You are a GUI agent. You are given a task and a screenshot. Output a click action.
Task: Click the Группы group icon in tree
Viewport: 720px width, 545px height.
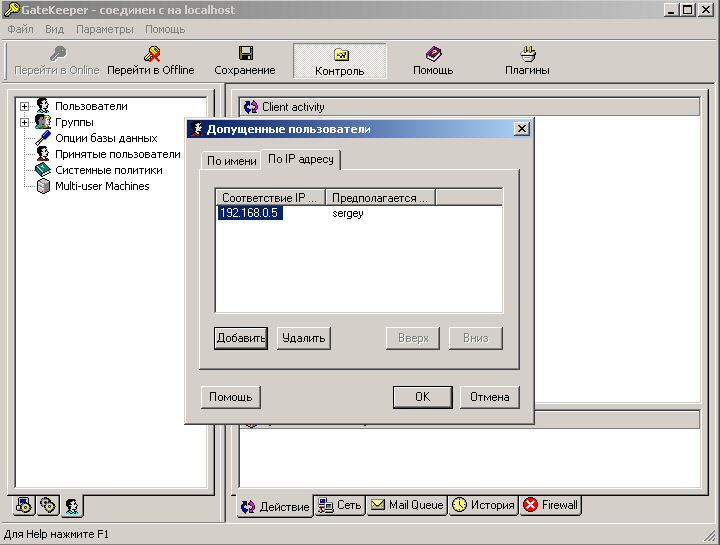point(43,122)
